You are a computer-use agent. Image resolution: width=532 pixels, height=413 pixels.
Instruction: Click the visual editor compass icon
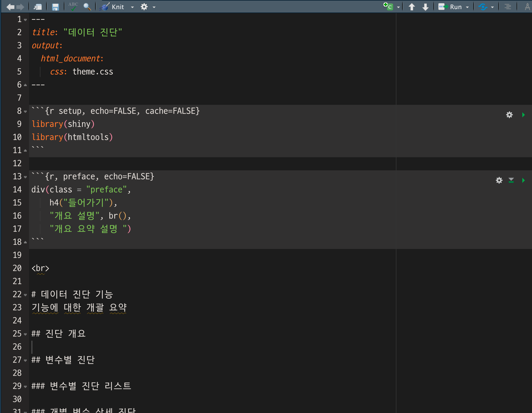coord(527,7)
